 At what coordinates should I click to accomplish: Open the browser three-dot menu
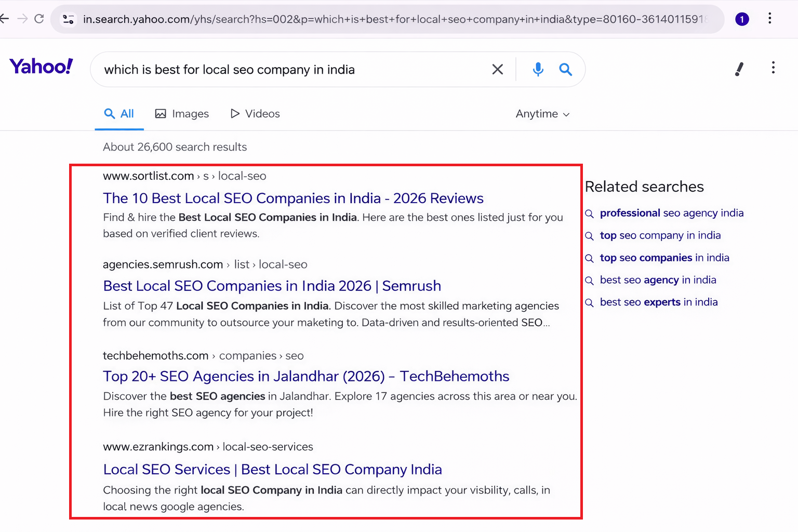coord(770,19)
